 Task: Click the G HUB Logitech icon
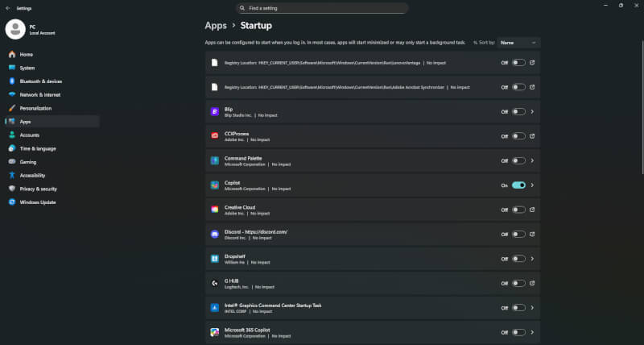[215, 283]
